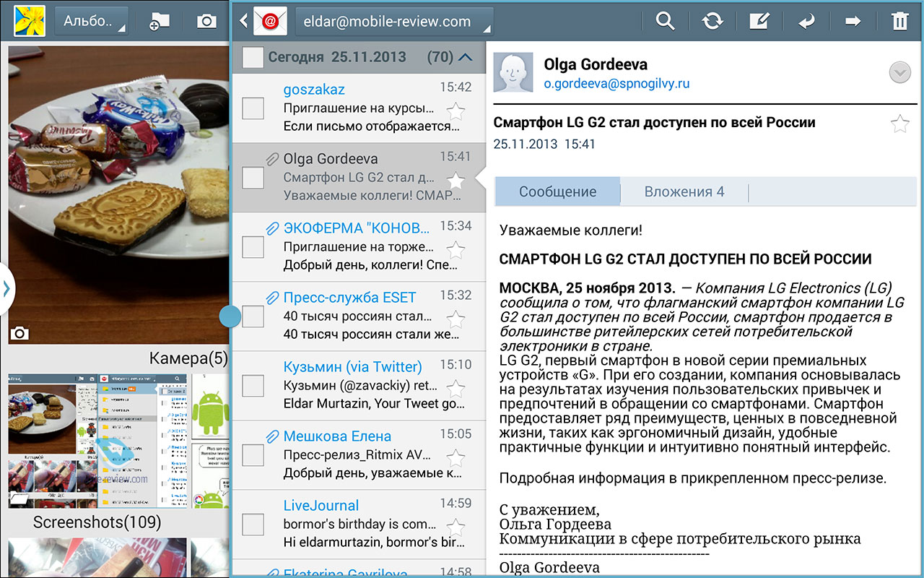Screen dimensions: 924x578
Task: Create a new album with the folder-plus icon
Action: pos(159,21)
